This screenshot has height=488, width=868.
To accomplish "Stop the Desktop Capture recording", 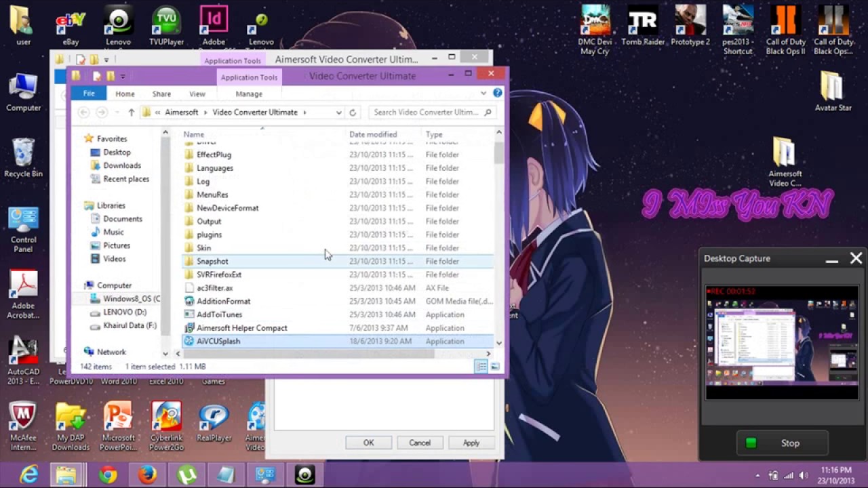I will click(x=782, y=443).
